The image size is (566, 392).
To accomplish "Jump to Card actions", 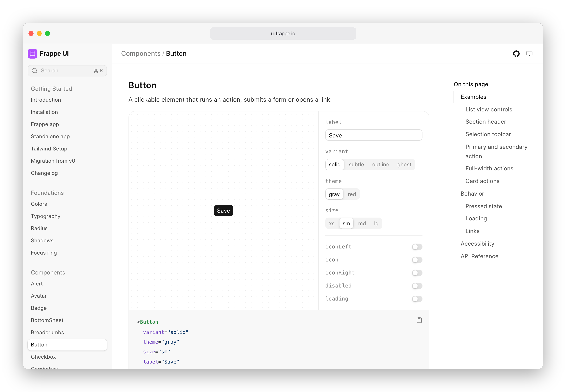I will [482, 181].
